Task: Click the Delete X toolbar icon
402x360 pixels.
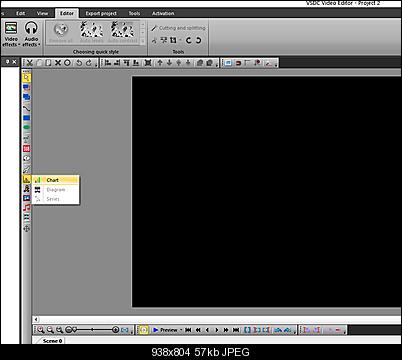Action: (58, 63)
